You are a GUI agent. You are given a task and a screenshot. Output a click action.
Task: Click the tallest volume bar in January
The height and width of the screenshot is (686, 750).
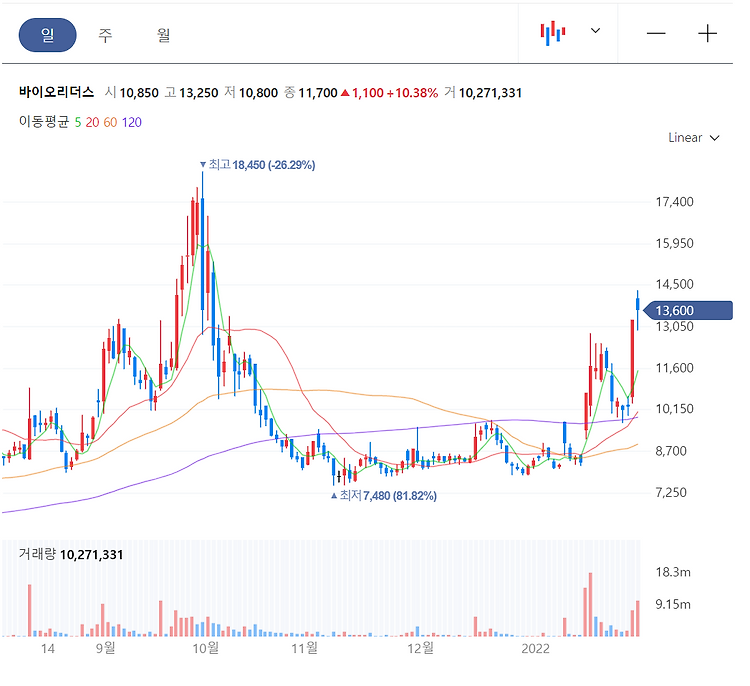point(590,605)
